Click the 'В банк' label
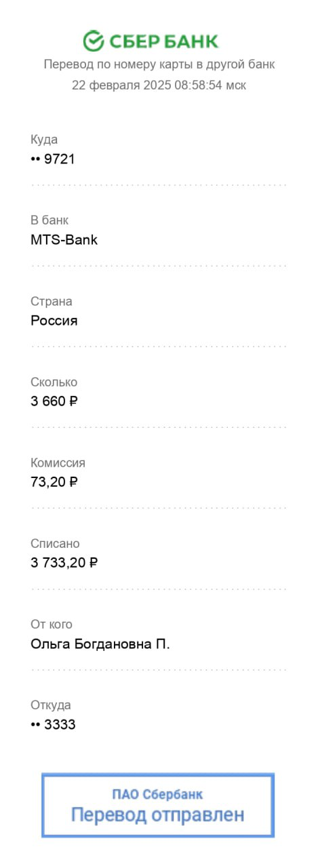The height and width of the screenshot is (868, 318). [49, 220]
